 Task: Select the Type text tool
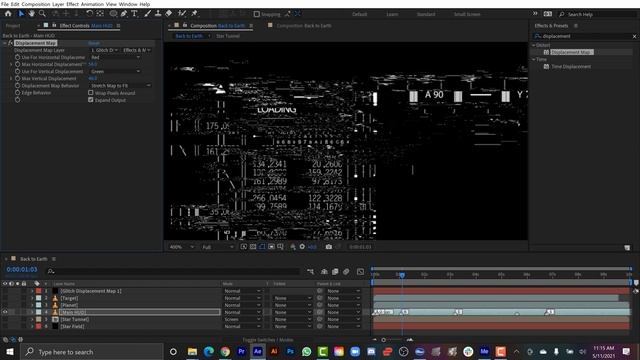point(134,13)
